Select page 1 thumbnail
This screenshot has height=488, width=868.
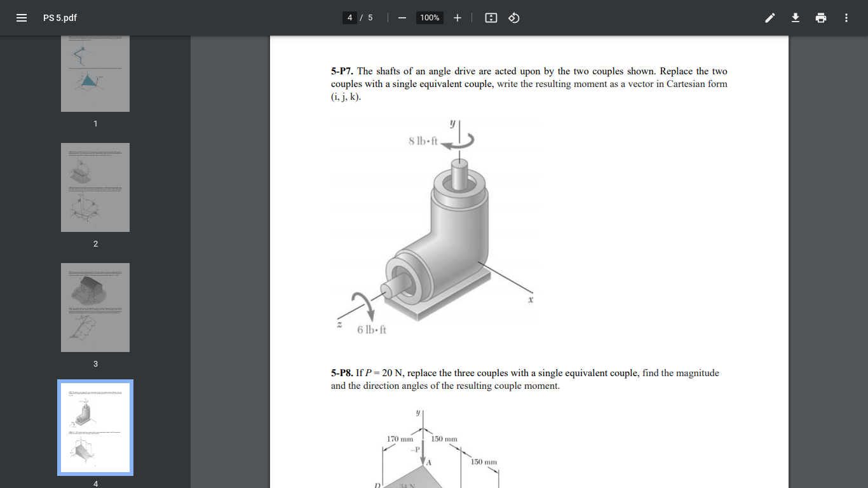(95, 74)
